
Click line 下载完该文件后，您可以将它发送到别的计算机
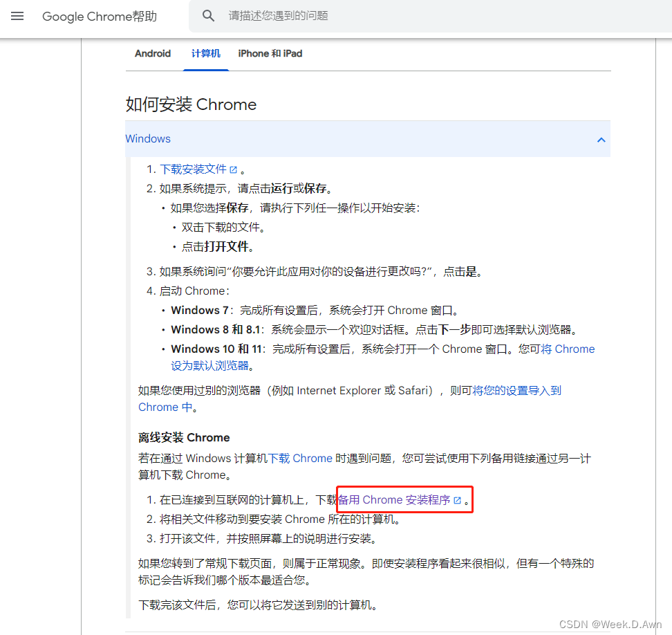tap(259, 605)
